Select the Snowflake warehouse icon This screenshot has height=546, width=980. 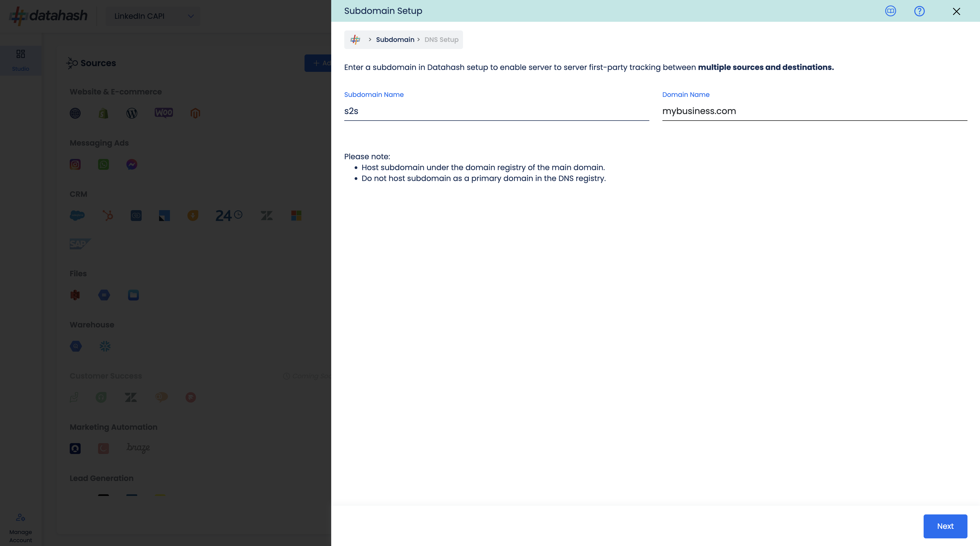[105, 346]
